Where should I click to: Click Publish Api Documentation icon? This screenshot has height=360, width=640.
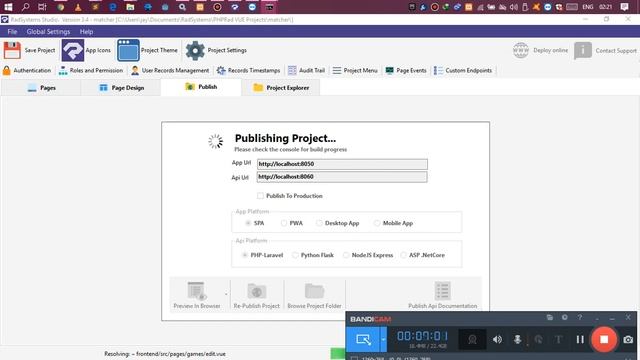tap(442, 291)
